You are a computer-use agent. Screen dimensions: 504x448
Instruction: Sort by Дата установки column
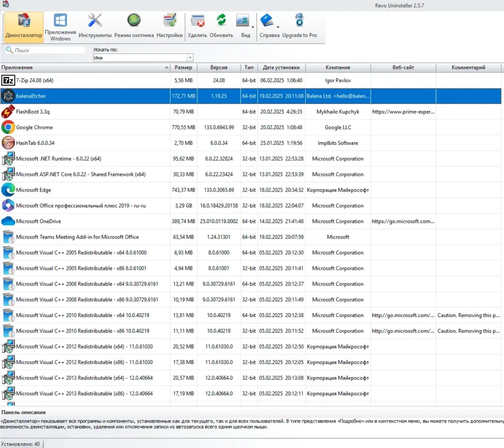[281, 67]
